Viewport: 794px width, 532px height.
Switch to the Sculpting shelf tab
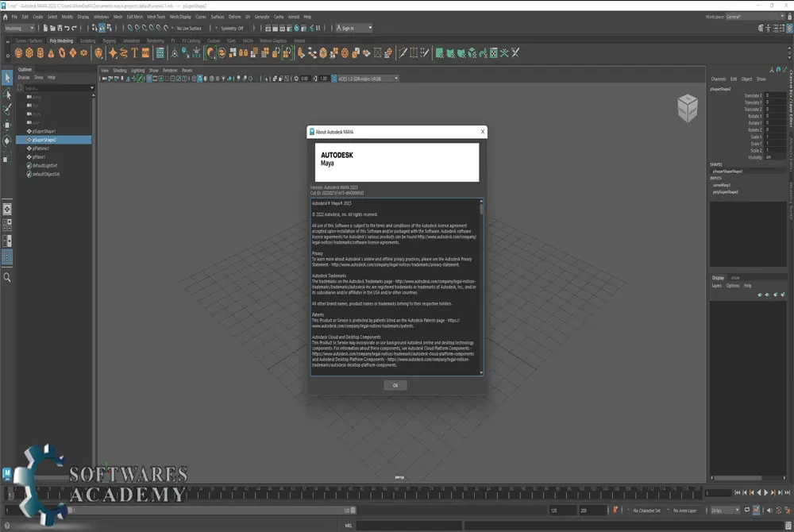[87, 40]
